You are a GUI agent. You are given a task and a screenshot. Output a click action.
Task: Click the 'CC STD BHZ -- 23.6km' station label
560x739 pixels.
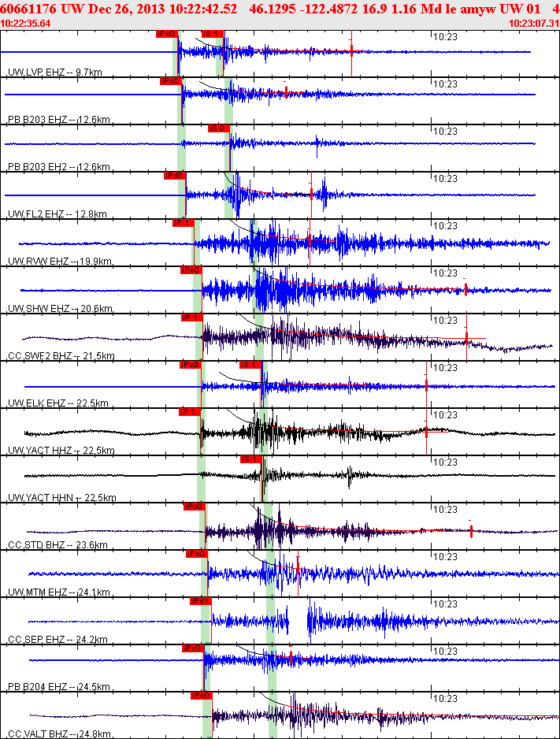point(58,545)
